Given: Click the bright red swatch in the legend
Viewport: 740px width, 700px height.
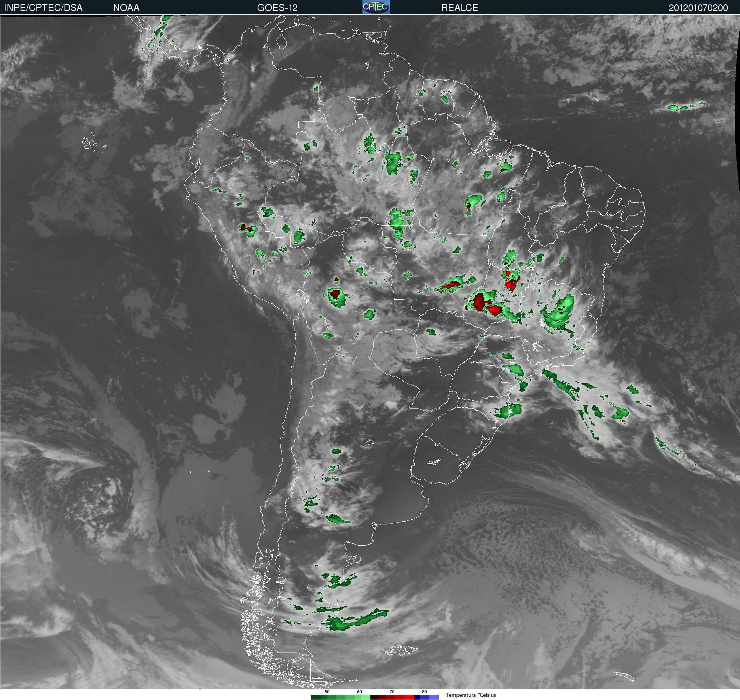Looking at the screenshot, I should click(x=409, y=697).
